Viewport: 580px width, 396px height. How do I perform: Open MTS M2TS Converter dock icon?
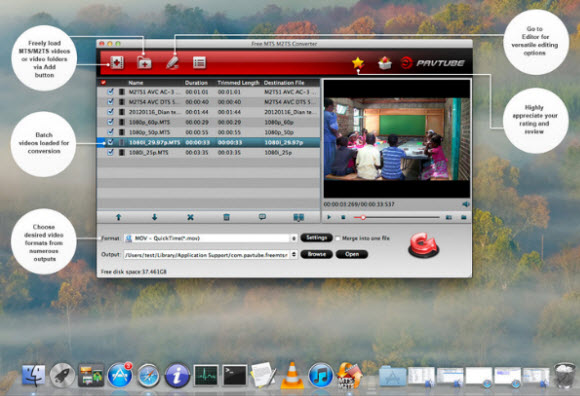350,375
